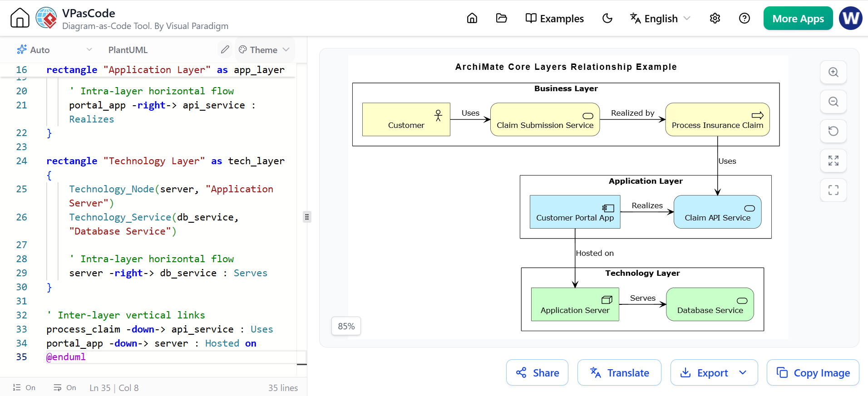Click the @enduml line in editor
The width and height of the screenshot is (868, 396).
coord(66,357)
